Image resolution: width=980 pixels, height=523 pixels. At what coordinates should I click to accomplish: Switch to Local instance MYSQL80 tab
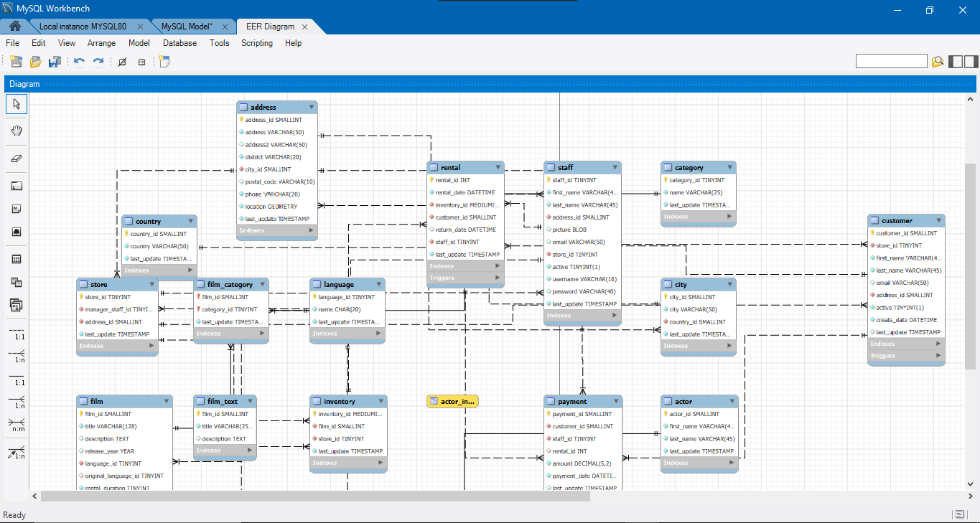(x=83, y=27)
